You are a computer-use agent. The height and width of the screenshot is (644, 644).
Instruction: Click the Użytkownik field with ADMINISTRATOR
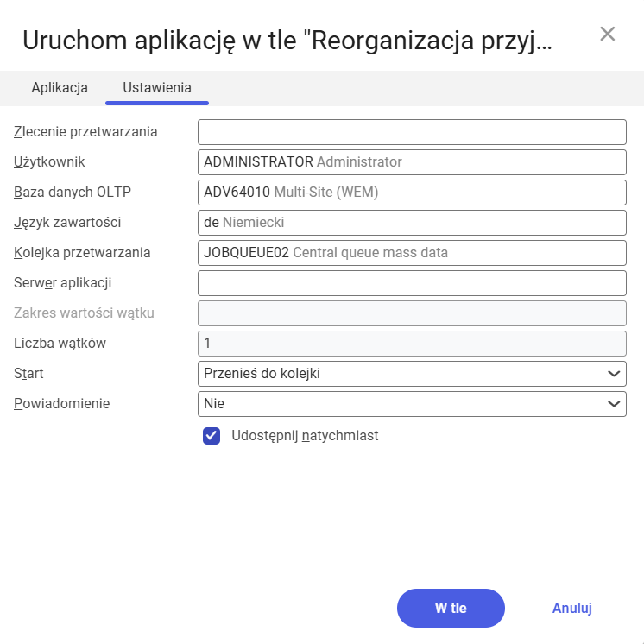coord(412,161)
